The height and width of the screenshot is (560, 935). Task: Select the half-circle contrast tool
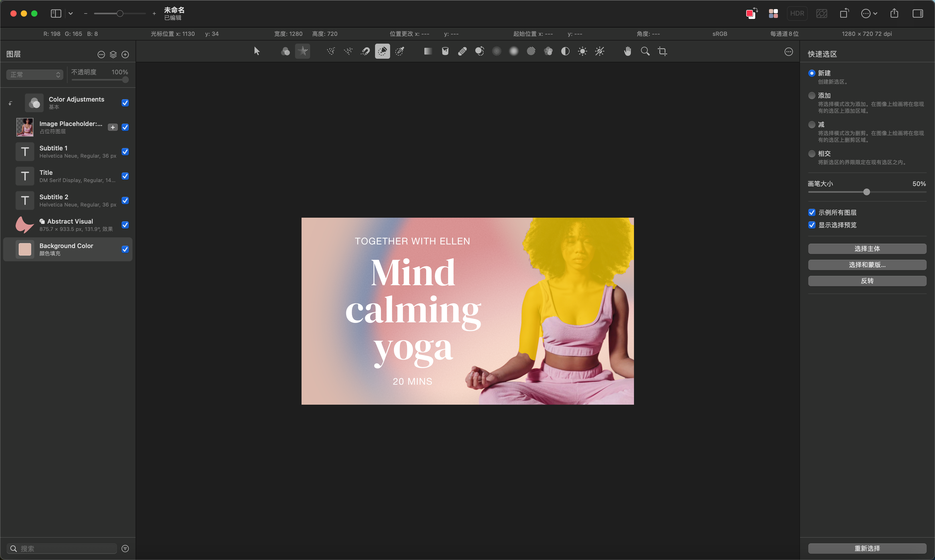pyautogui.click(x=565, y=51)
